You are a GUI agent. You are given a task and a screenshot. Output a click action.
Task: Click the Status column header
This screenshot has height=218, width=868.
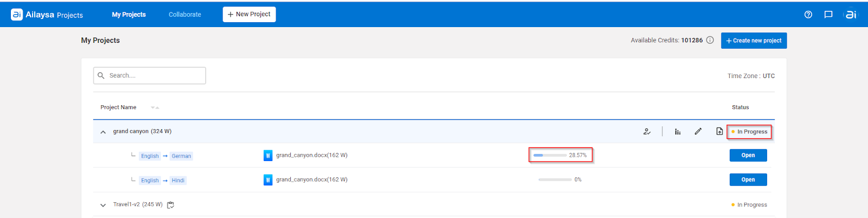(x=740, y=107)
